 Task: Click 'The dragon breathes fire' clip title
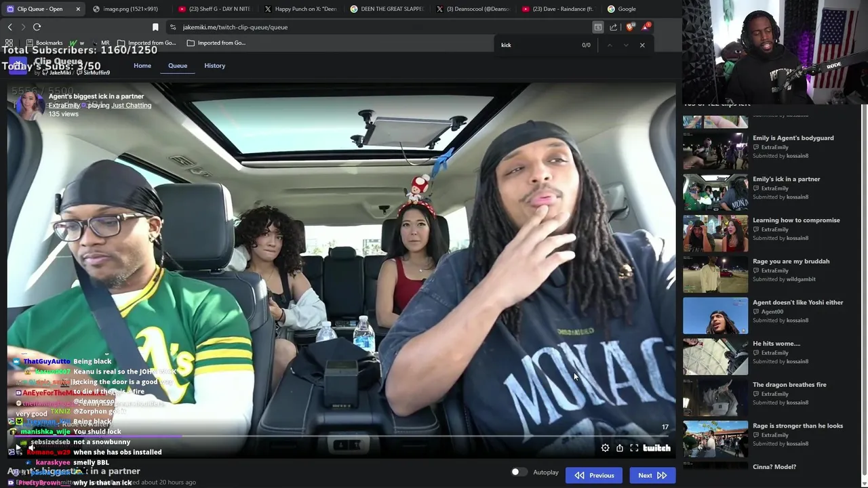coord(789,384)
